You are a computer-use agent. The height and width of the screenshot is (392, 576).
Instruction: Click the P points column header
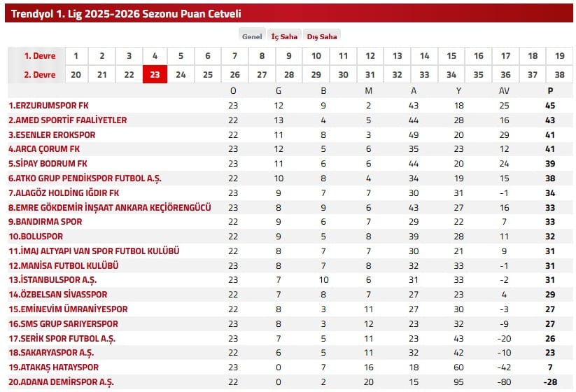[x=550, y=91]
